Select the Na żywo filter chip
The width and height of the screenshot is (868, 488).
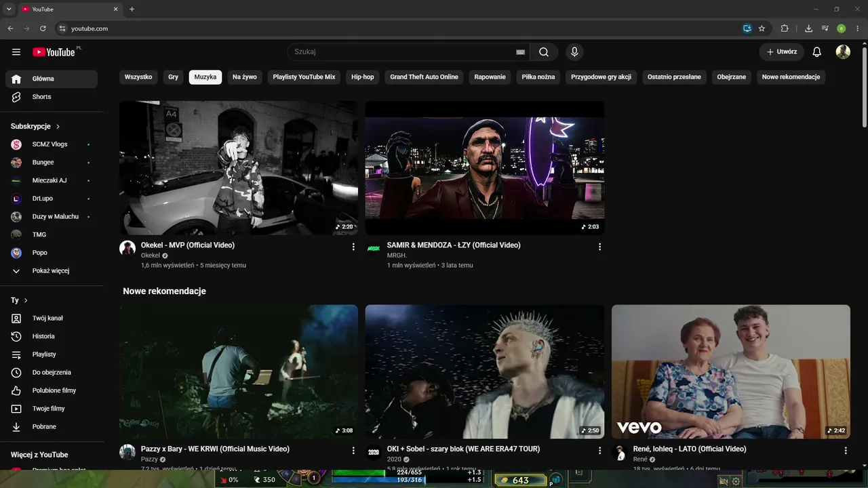245,77
